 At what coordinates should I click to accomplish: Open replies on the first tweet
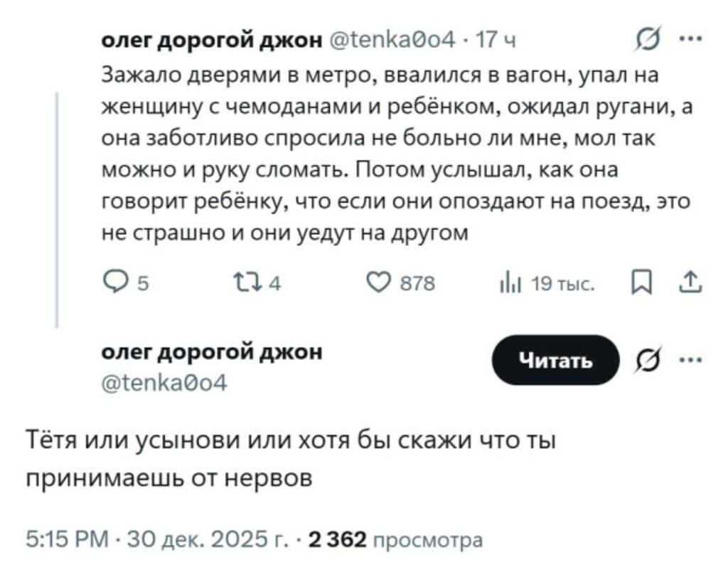pyautogui.click(x=114, y=285)
